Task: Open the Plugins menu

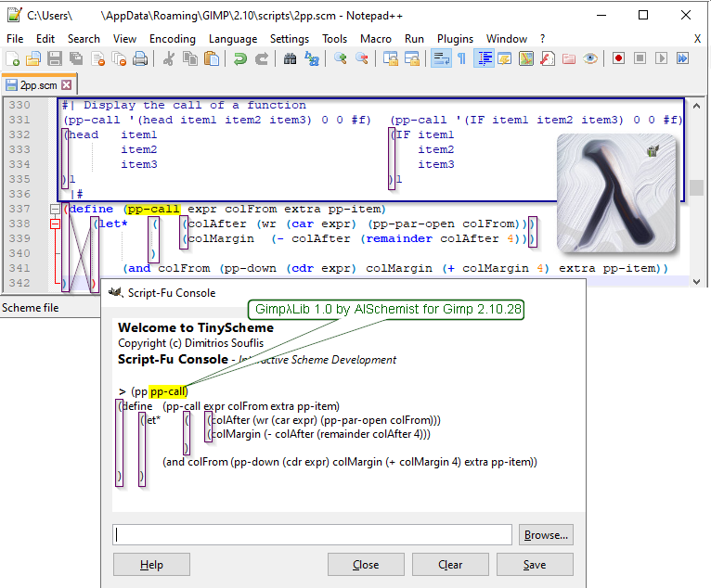Action: pos(455,39)
